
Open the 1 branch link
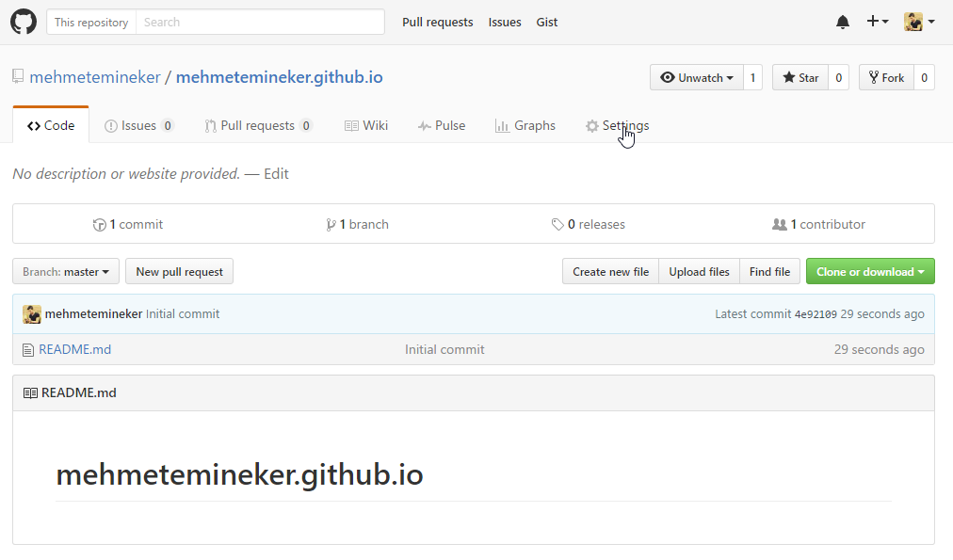(358, 225)
